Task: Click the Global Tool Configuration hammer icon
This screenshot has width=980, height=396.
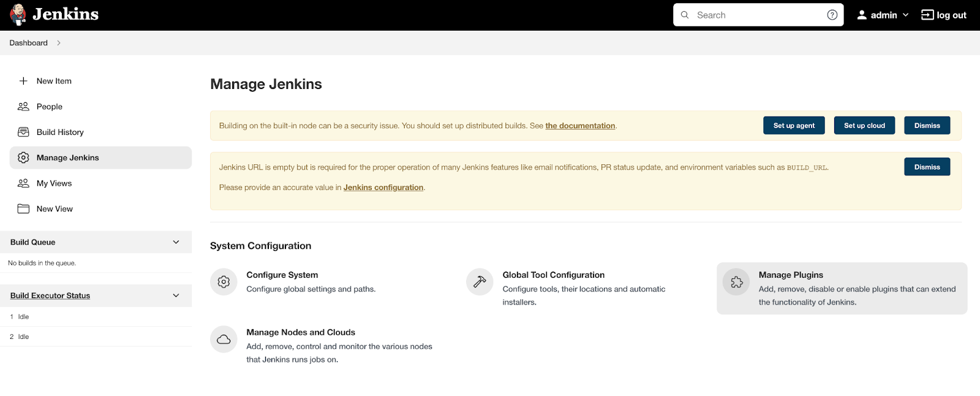Action: point(480,281)
